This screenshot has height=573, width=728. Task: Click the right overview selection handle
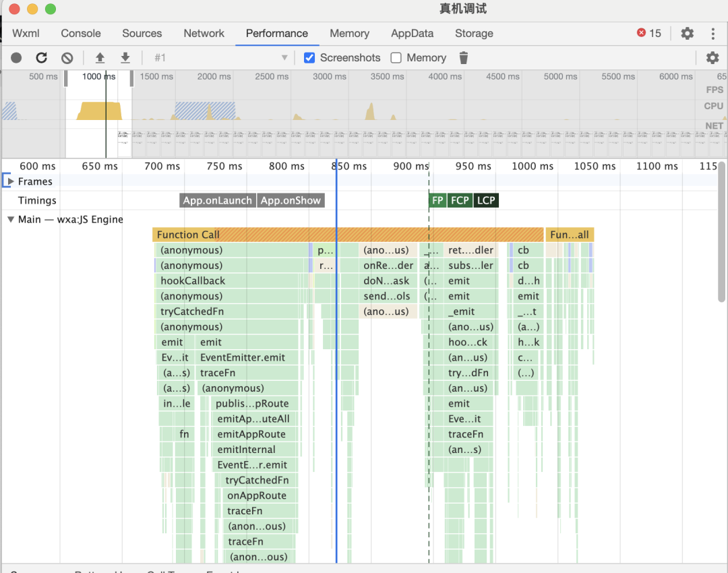pos(132,78)
